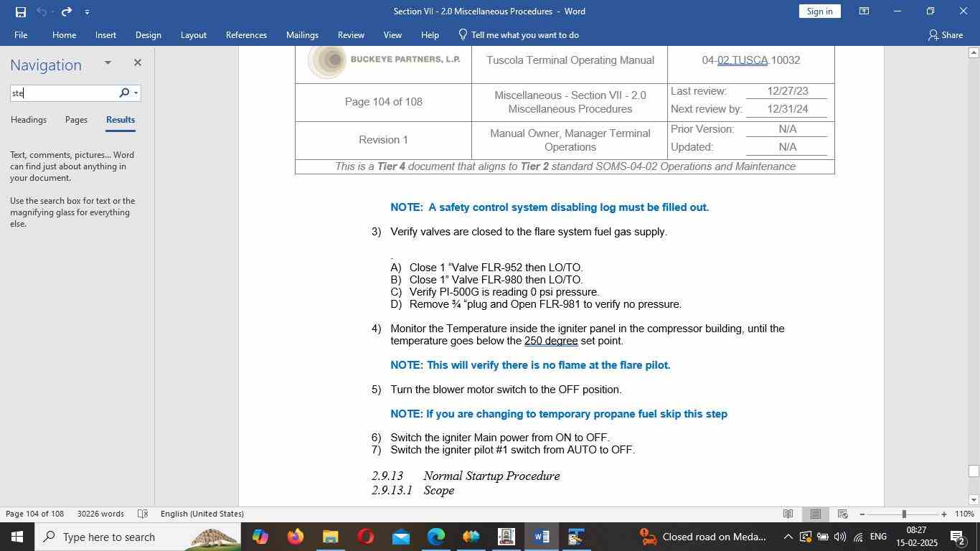Click the vertical scroll down arrow
The height and width of the screenshot is (551, 980).
[974, 500]
